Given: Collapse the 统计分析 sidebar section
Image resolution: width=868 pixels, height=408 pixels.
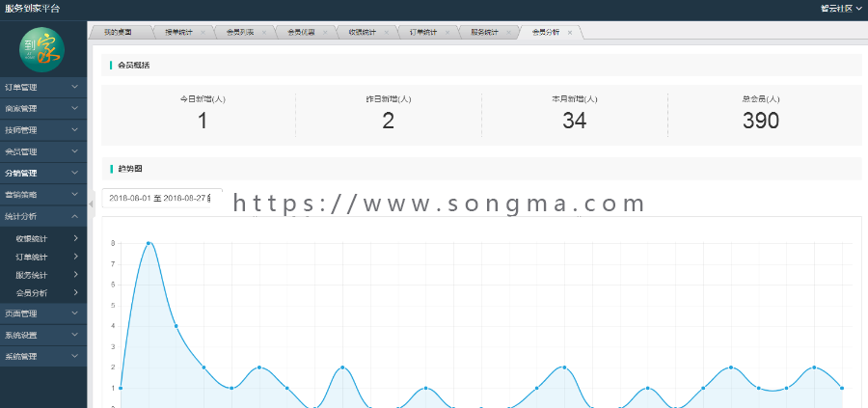Looking at the screenshot, I should [43, 216].
